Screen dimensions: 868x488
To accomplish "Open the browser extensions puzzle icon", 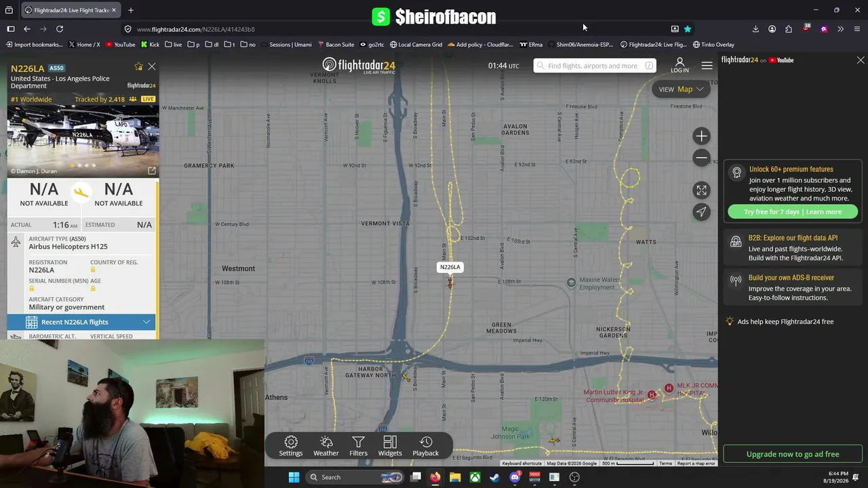I will click(x=789, y=29).
